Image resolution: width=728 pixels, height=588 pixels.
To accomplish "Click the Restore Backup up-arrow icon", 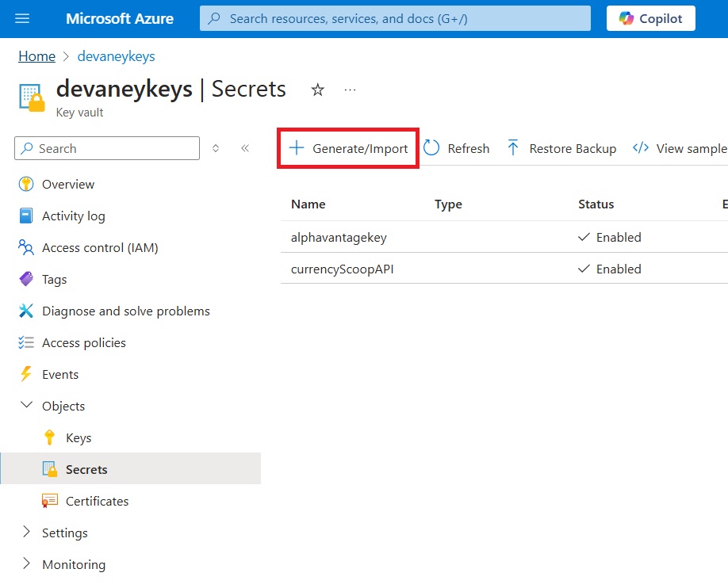I will click(513, 147).
